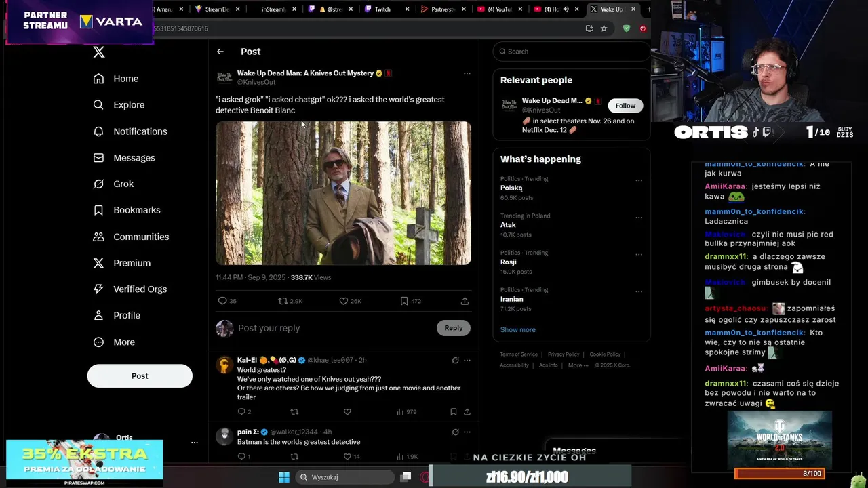
Task: Bookmark page with address bar star
Action: [604, 28]
